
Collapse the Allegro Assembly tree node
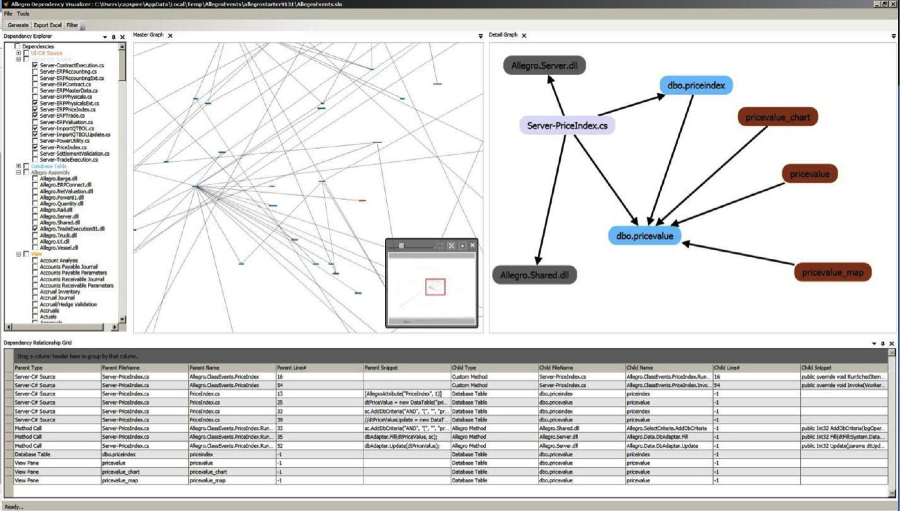click(18, 172)
